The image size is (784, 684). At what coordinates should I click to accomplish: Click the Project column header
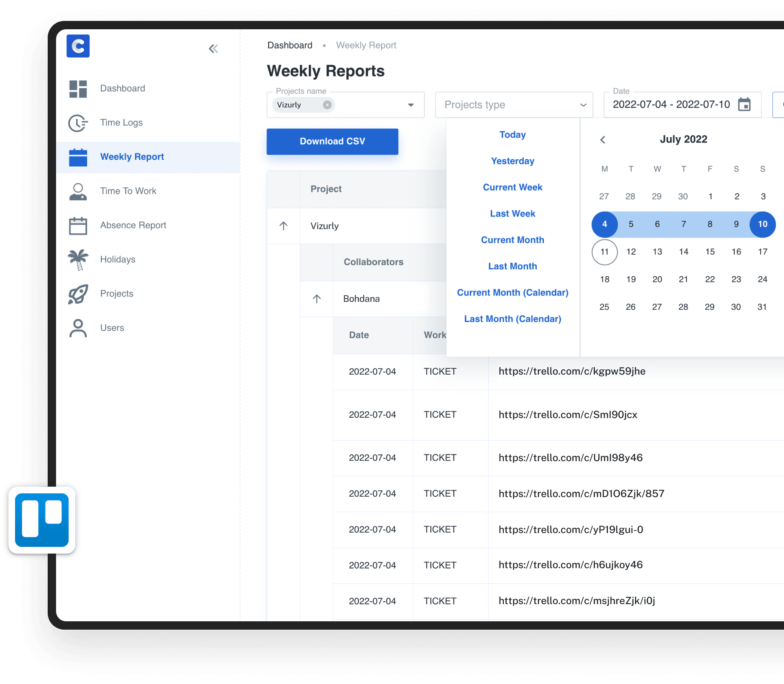326,189
